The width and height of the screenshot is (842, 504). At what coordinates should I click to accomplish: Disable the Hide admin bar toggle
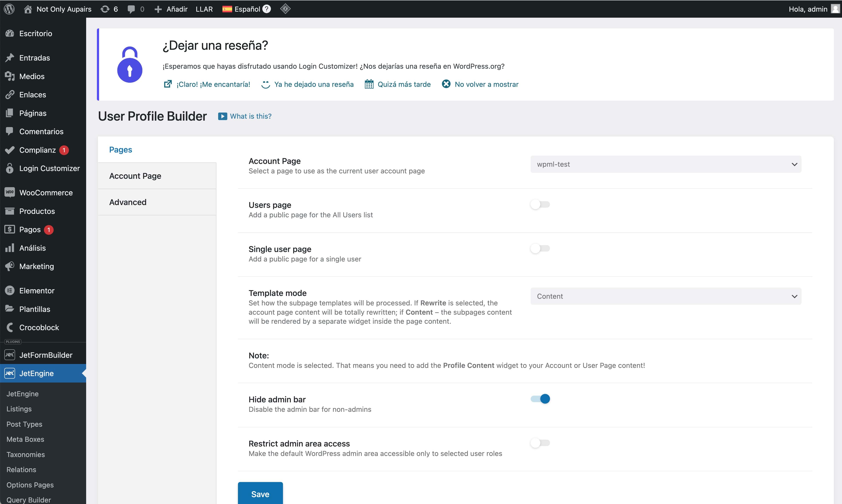coord(540,399)
